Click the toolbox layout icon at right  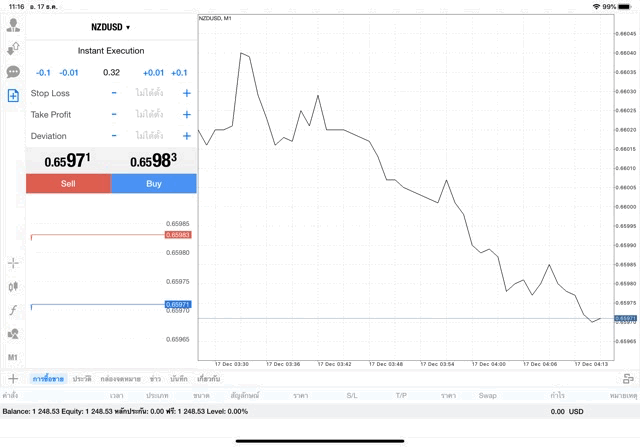pos(628,379)
